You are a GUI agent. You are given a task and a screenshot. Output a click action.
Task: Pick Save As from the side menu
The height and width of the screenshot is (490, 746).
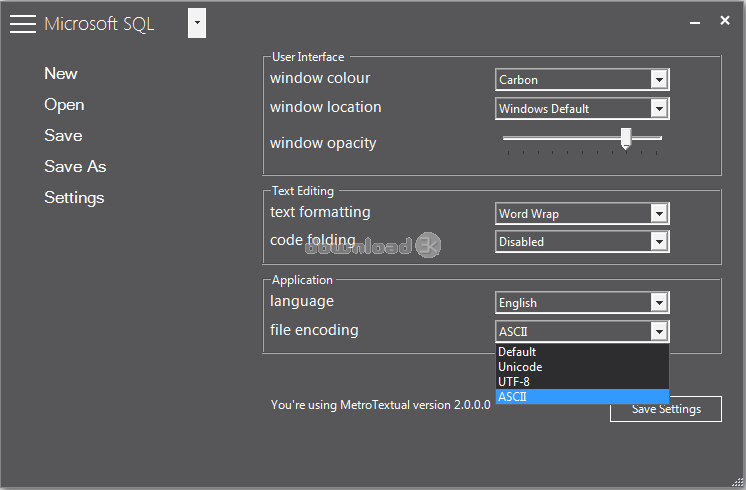tap(75, 167)
